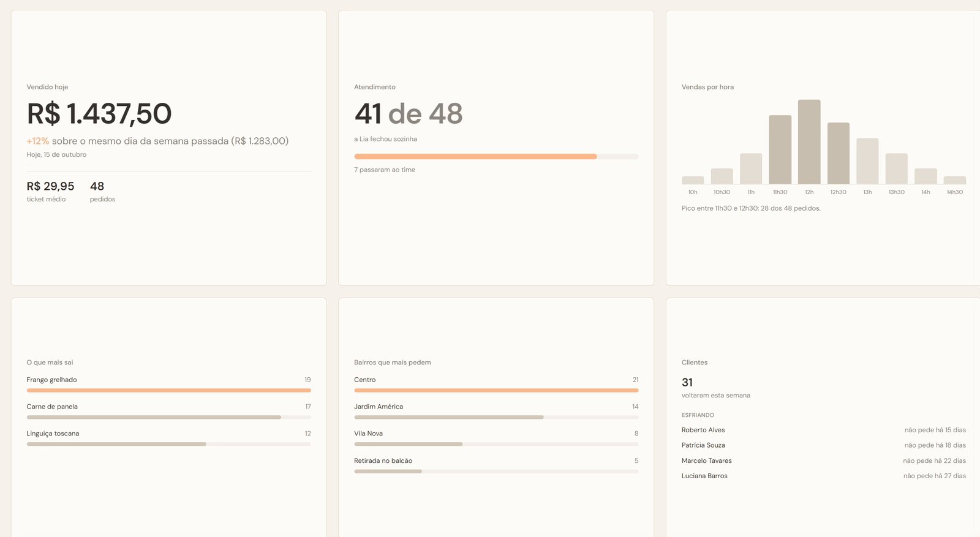
Task: Click the Frango grelhado progress bar
Action: coord(168,390)
